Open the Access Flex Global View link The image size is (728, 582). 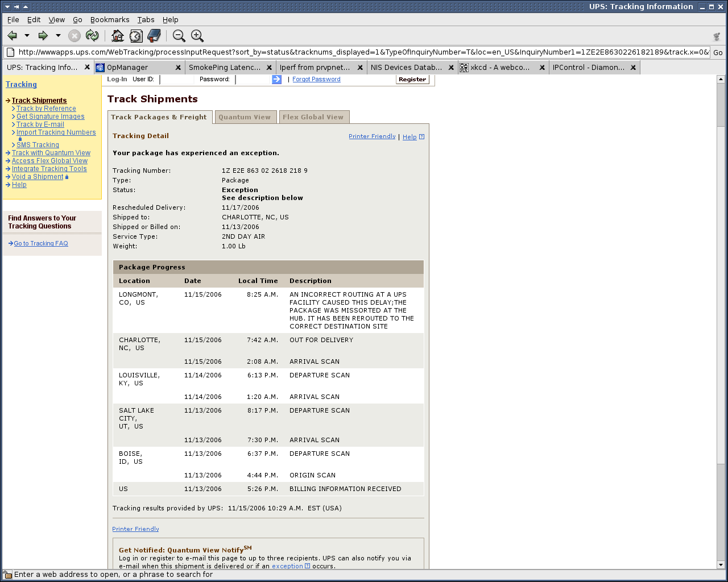(x=49, y=161)
